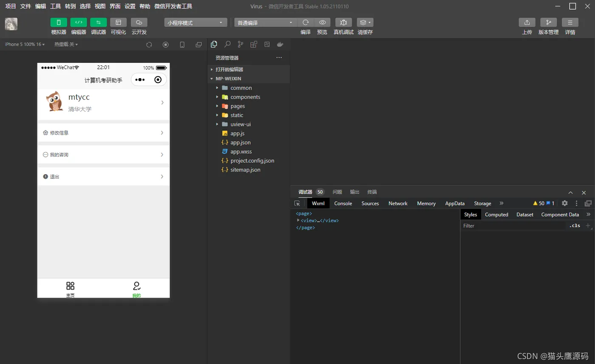Click the save-like icon in editor sidebar

(x=267, y=44)
